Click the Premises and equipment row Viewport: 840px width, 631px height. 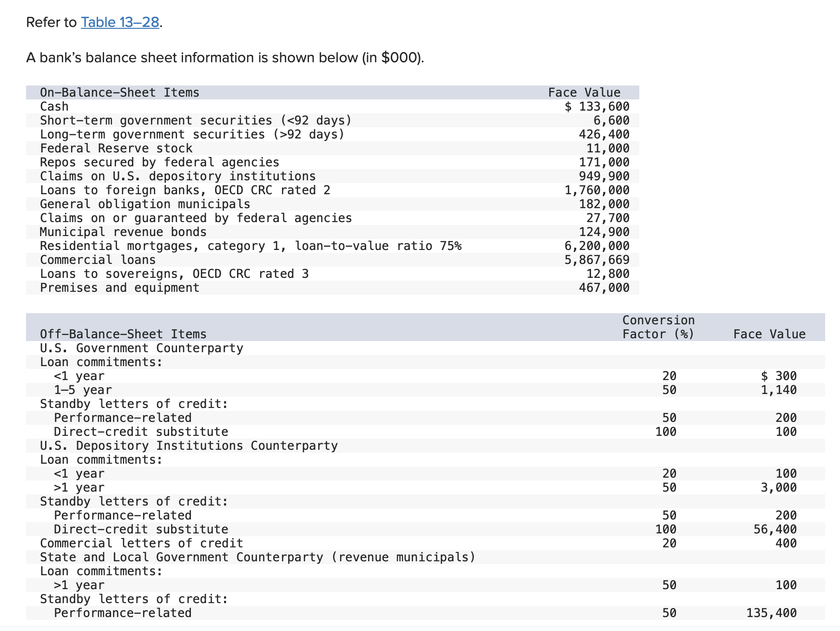[x=119, y=287]
